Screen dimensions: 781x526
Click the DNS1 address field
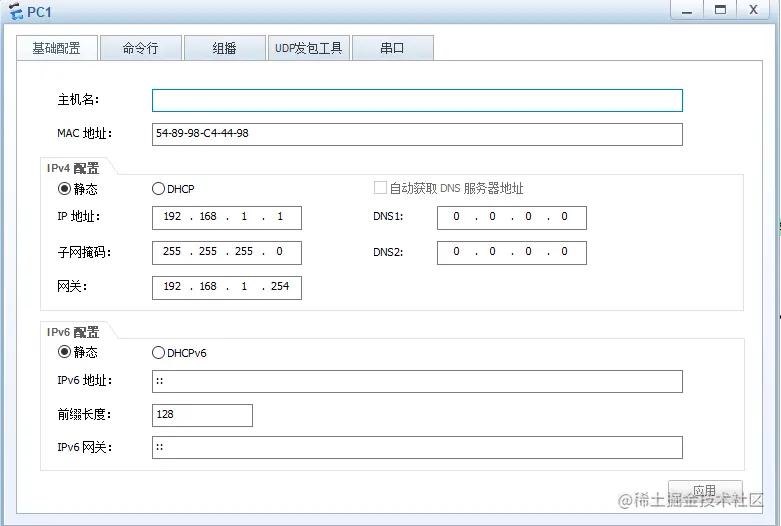512,218
